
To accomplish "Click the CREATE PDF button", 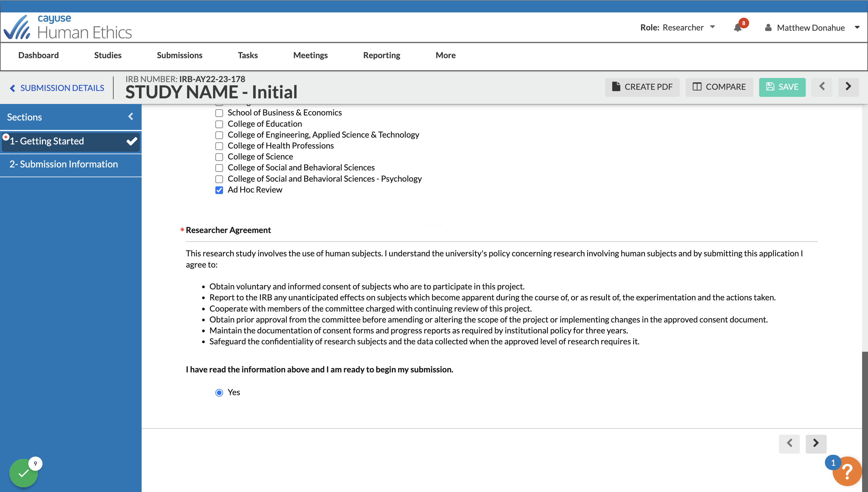I will point(642,87).
